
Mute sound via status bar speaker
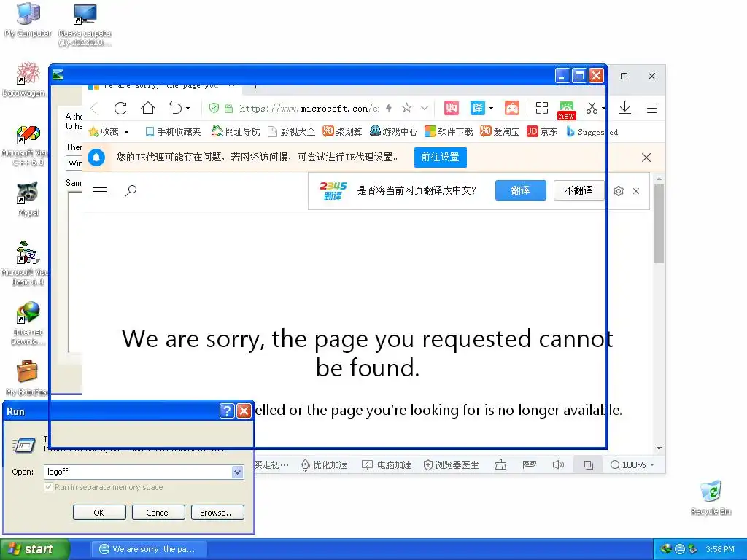pyautogui.click(x=558, y=464)
